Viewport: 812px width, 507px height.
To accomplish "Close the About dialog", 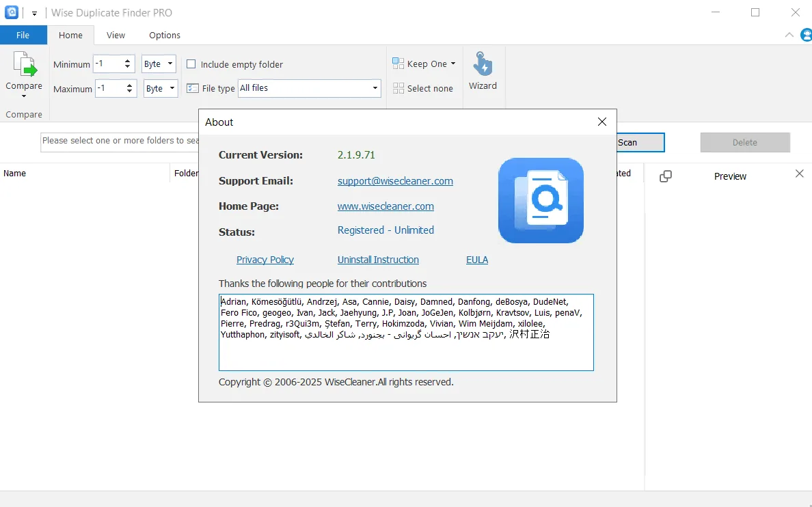I will pos(601,122).
